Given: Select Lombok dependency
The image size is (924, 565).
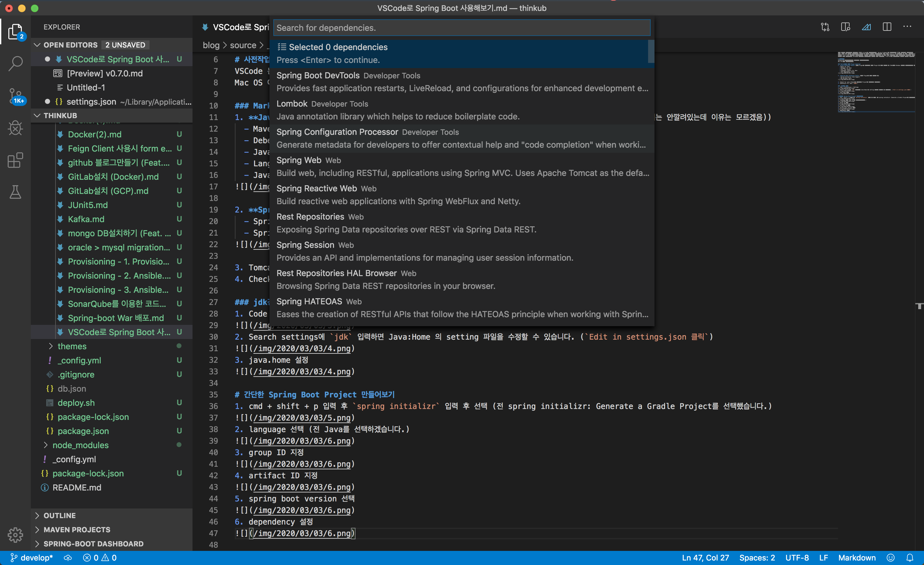Looking at the screenshot, I should [x=462, y=110].
